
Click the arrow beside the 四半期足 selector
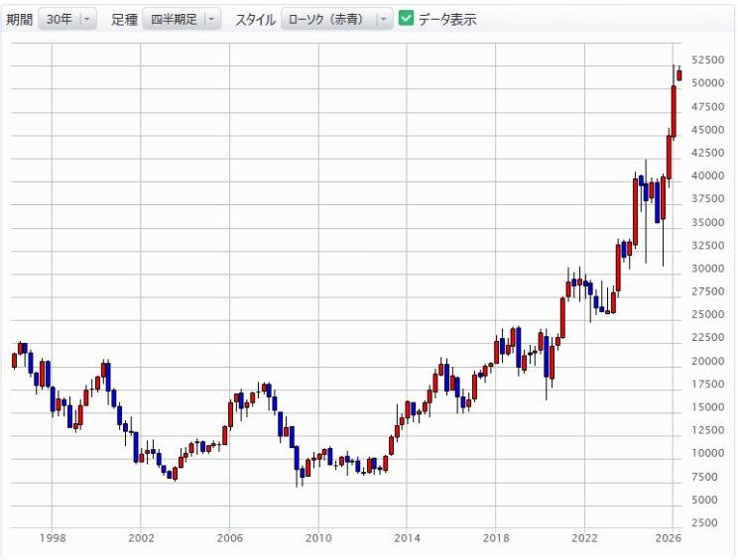[x=211, y=19]
